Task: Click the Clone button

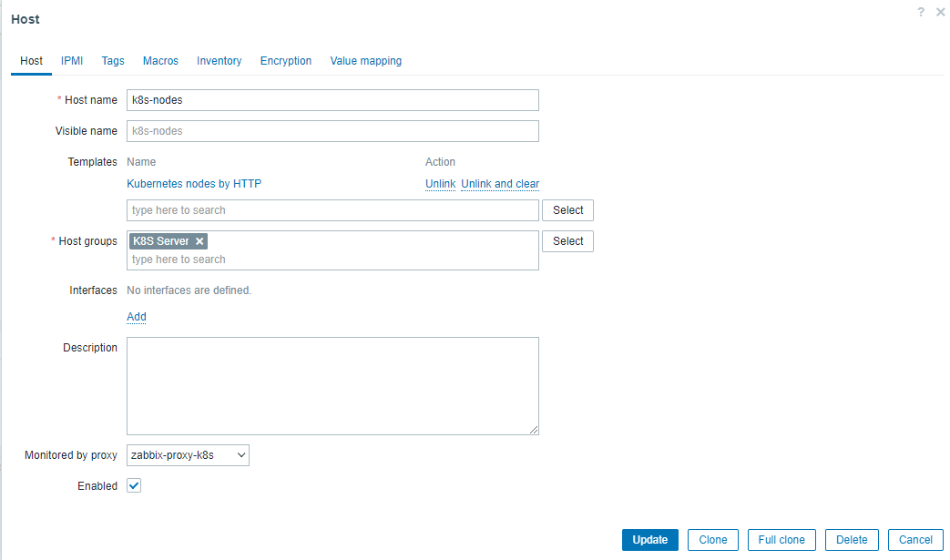Action: [x=713, y=540]
